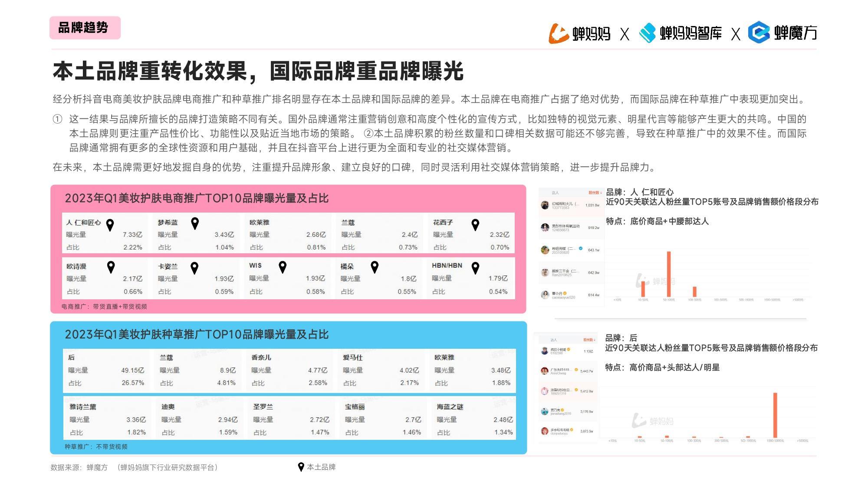This screenshot has height=488, width=868.
Task: Open the avatar of 颜家三千金
Action: pos(545,272)
